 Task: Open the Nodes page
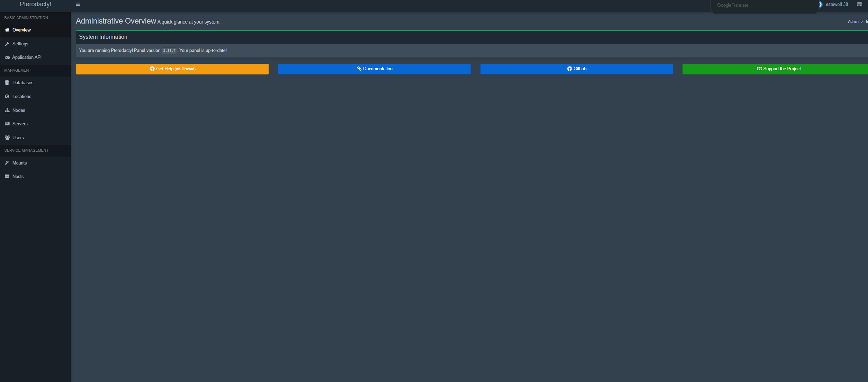point(36,110)
